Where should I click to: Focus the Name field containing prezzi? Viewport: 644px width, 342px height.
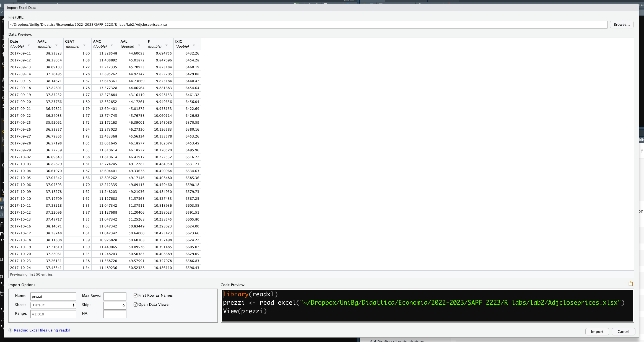click(53, 296)
